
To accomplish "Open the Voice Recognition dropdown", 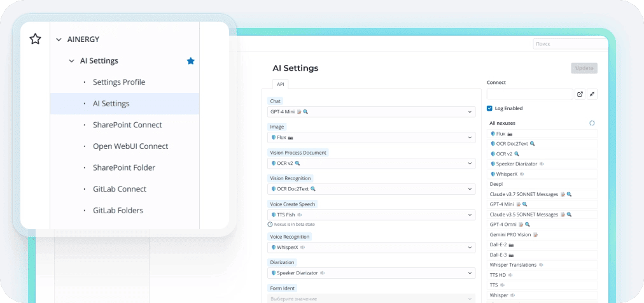I will coord(371,248).
